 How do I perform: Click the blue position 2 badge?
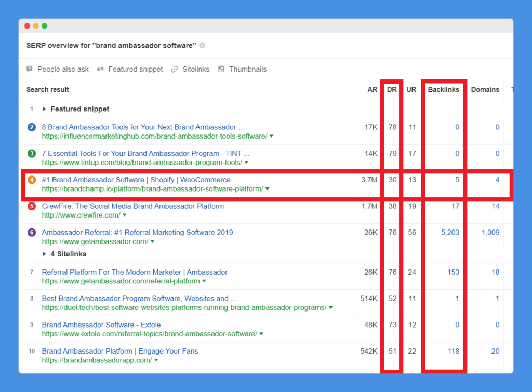32,127
